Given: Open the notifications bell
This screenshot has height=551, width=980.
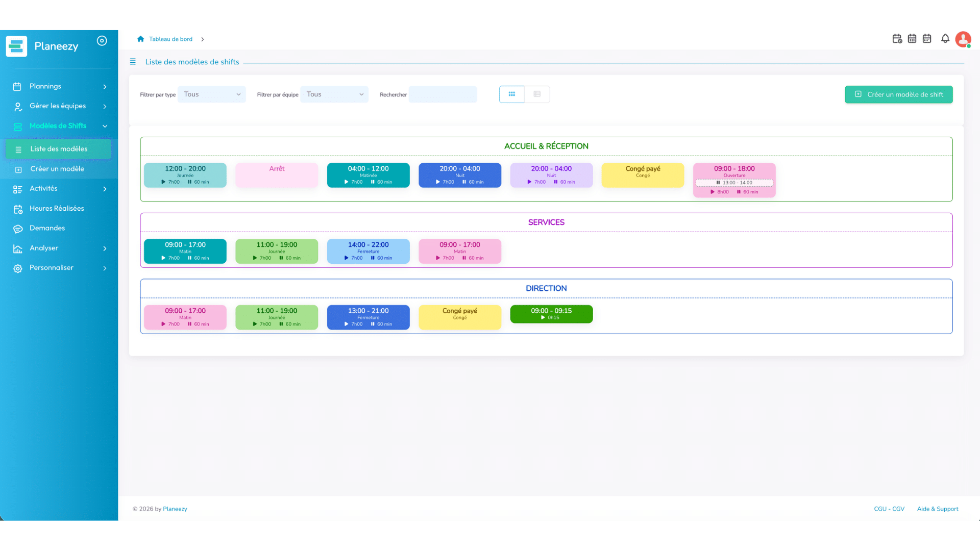Looking at the screenshot, I should (x=945, y=39).
